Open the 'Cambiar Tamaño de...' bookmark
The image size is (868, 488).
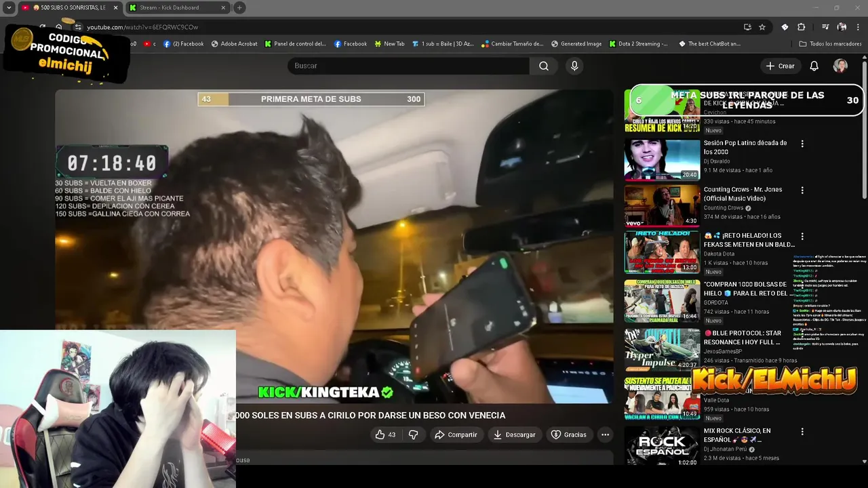tap(512, 44)
